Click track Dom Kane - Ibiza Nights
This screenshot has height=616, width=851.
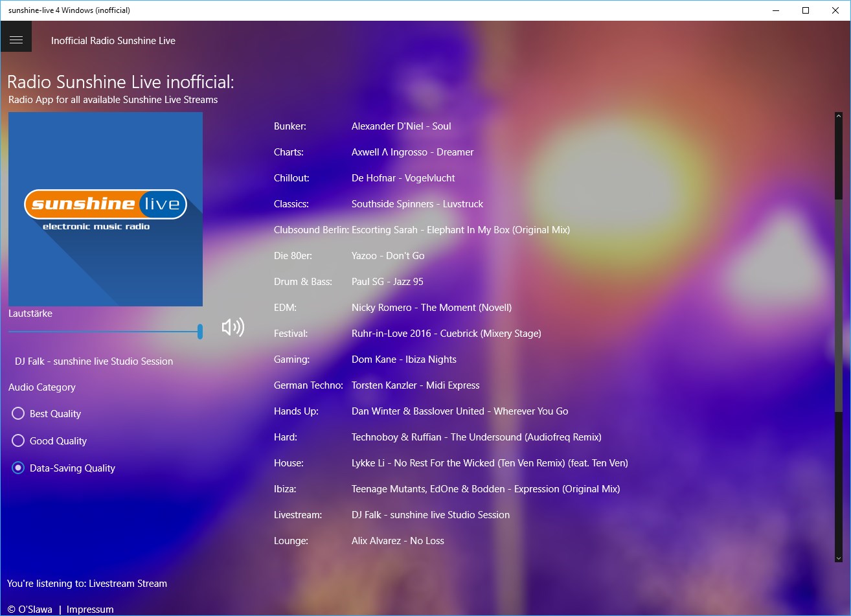(x=404, y=359)
